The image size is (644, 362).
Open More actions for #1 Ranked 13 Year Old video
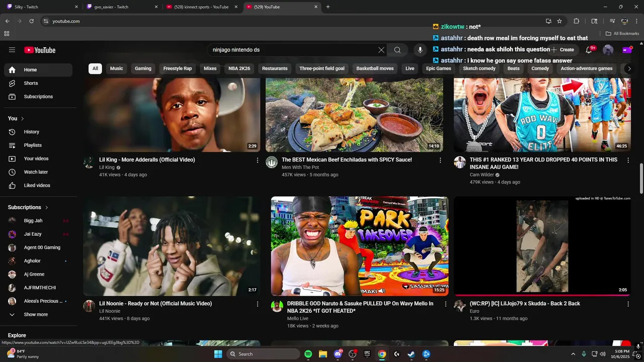point(628,160)
